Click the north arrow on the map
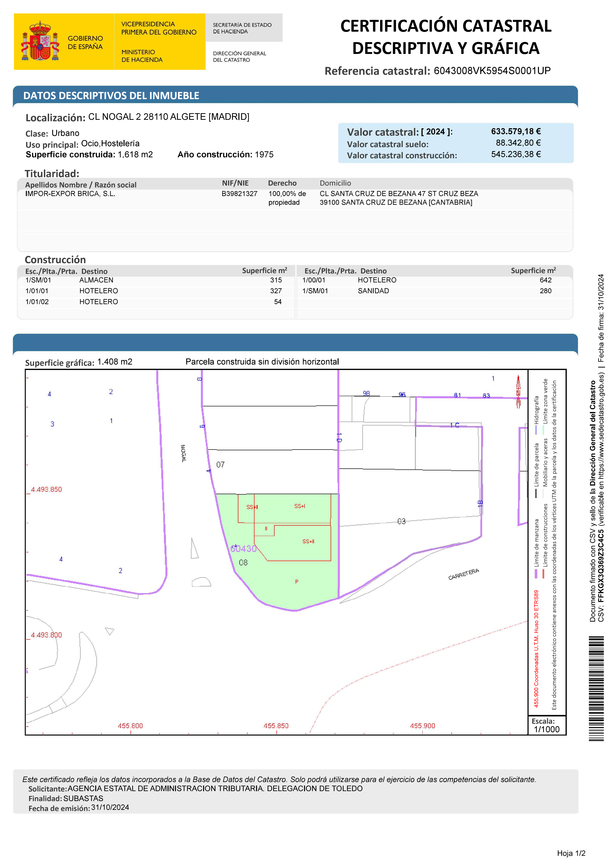 click(x=518, y=392)
